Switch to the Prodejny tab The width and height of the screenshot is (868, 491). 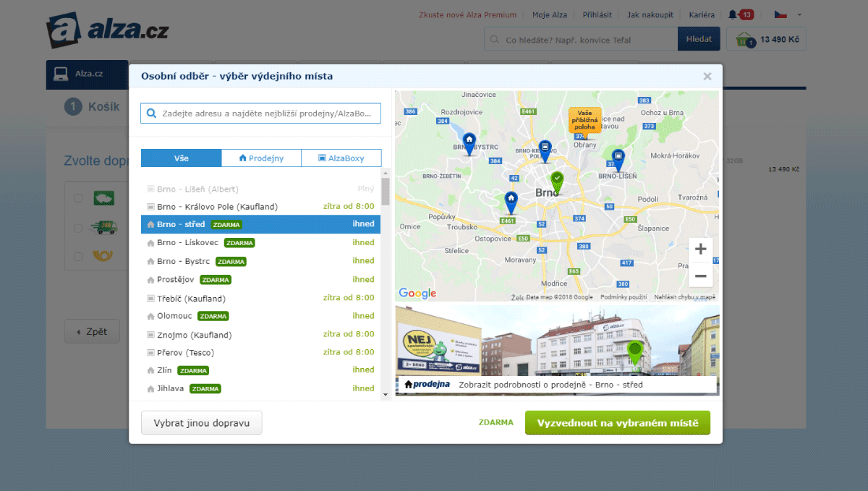pyautogui.click(x=261, y=158)
